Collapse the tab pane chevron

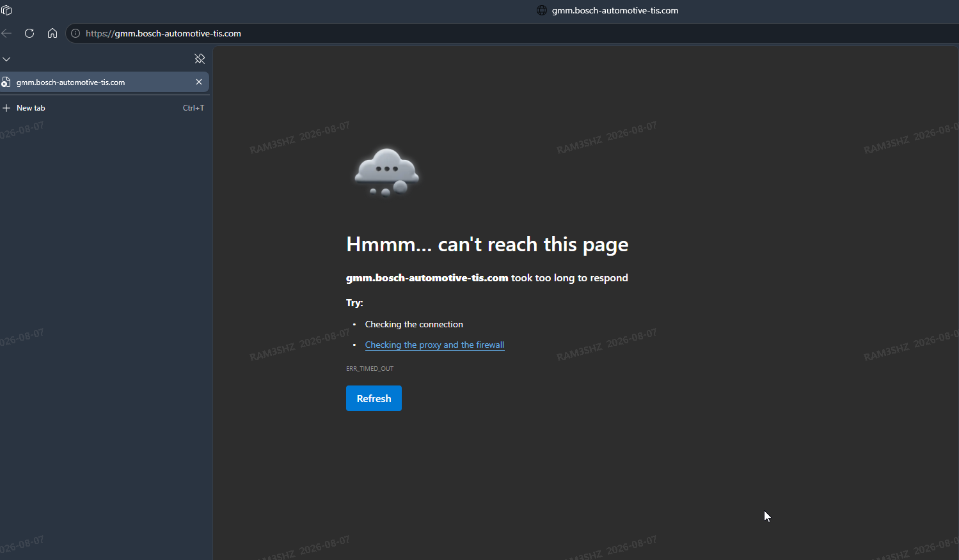coord(6,59)
